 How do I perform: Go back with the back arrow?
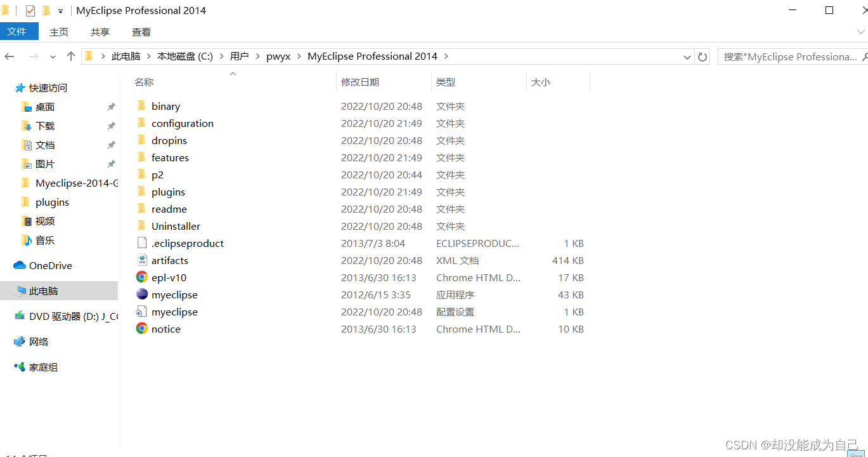click(10, 56)
